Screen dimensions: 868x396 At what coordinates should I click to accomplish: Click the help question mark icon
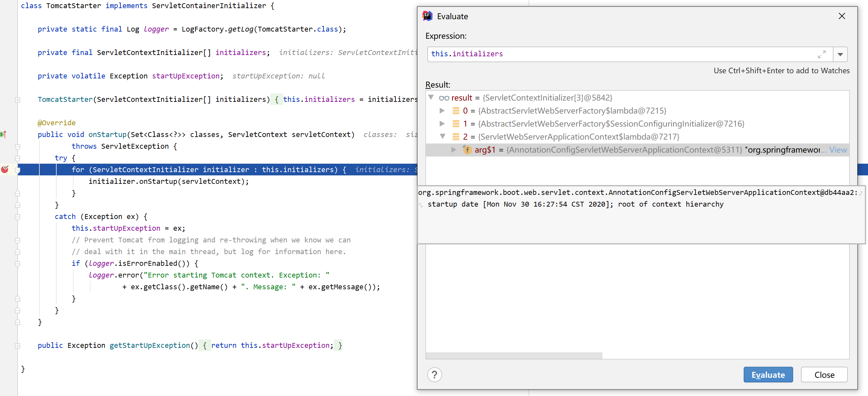pyautogui.click(x=434, y=375)
